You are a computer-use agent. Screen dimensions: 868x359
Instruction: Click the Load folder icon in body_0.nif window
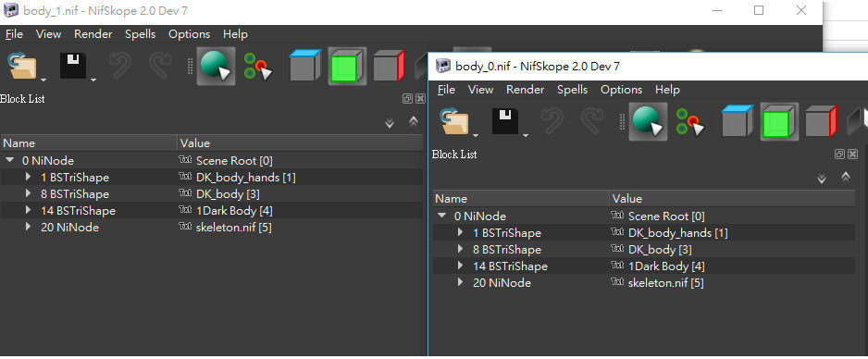click(453, 122)
